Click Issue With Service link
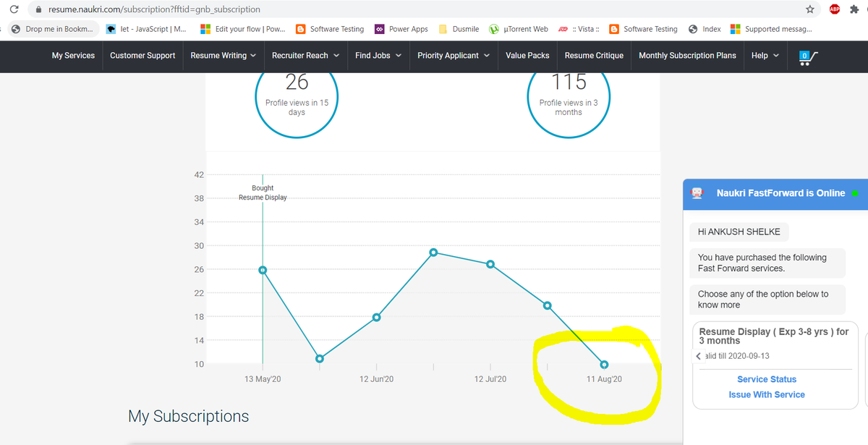Viewport: 868px width, 445px height. pyautogui.click(x=767, y=394)
